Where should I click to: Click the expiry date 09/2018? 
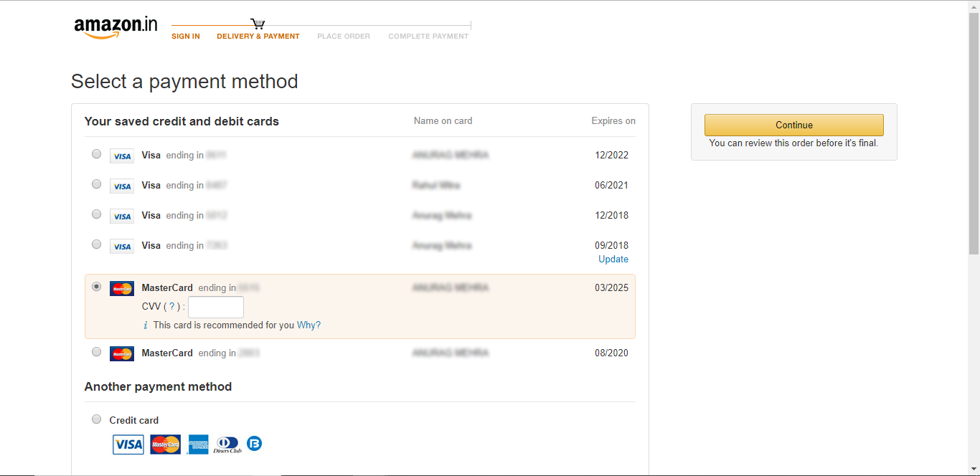pyautogui.click(x=612, y=246)
